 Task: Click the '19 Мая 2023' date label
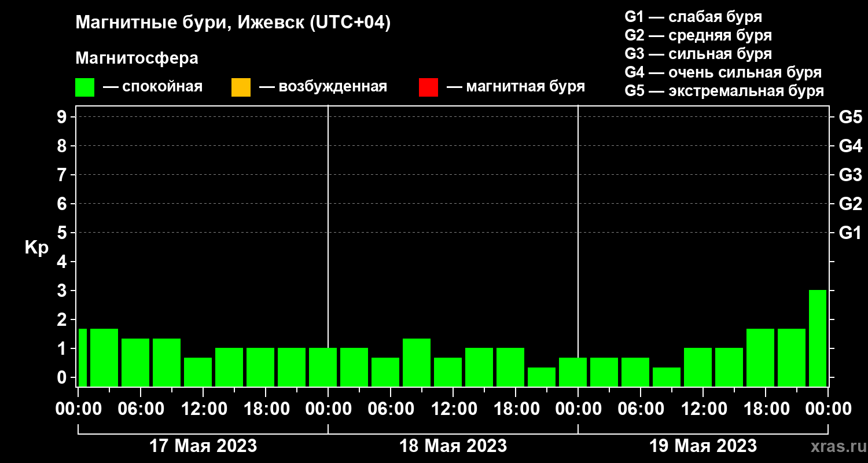703,446
